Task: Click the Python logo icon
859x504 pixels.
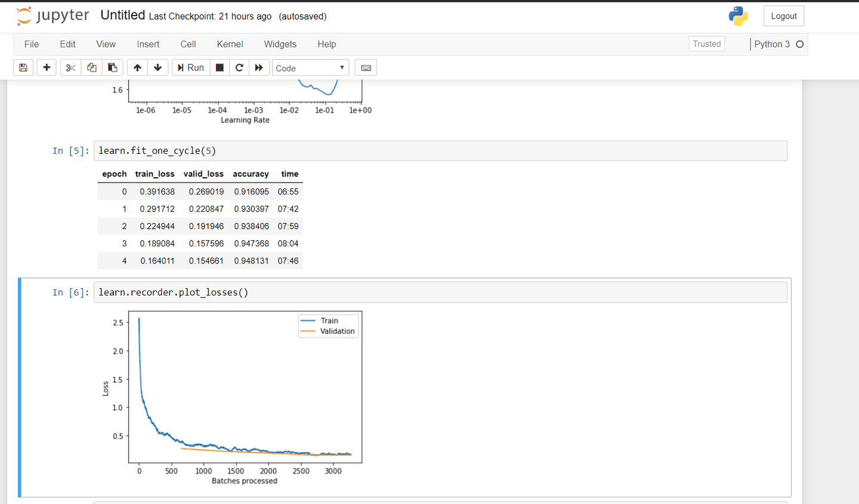Action: click(738, 16)
